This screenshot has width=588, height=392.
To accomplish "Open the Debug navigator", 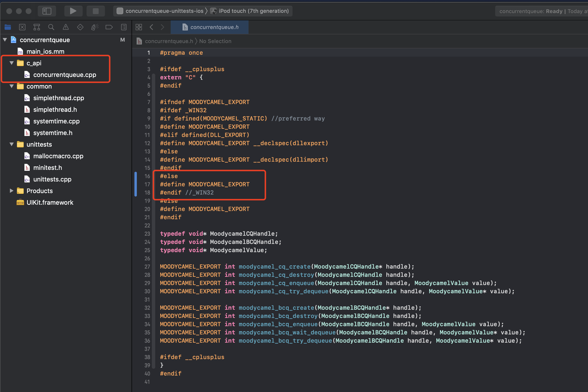I will click(x=95, y=27).
